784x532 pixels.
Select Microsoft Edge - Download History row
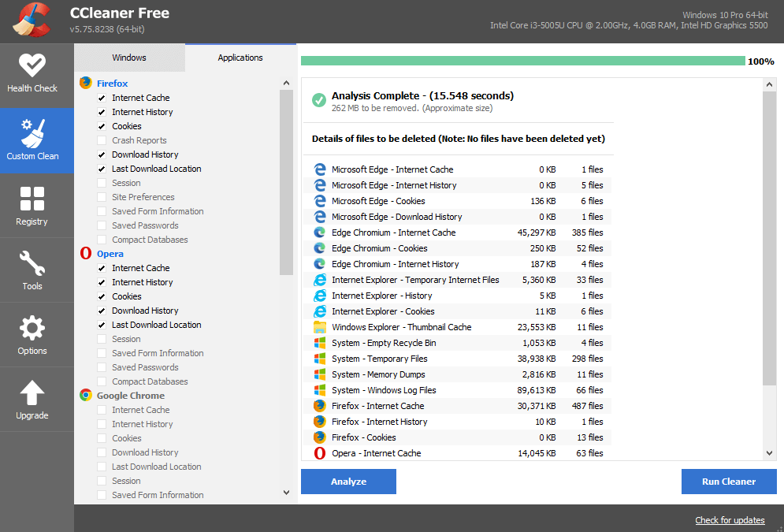click(x=458, y=217)
